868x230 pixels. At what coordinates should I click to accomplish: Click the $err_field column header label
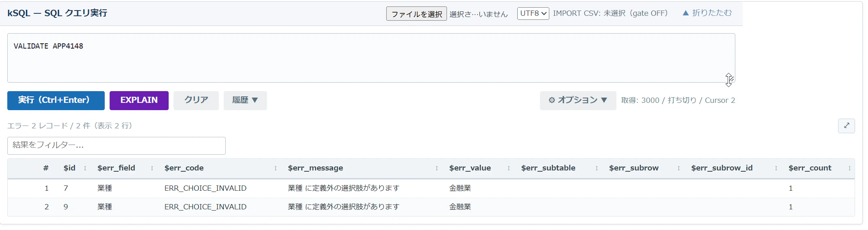tap(116, 168)
